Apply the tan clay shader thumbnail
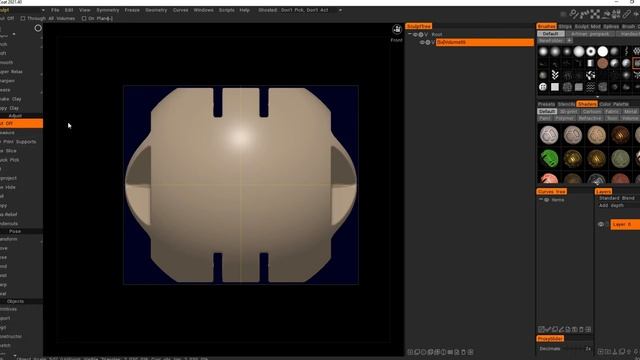The width and height of the screenshot is (640, 360). pos(596,135)
